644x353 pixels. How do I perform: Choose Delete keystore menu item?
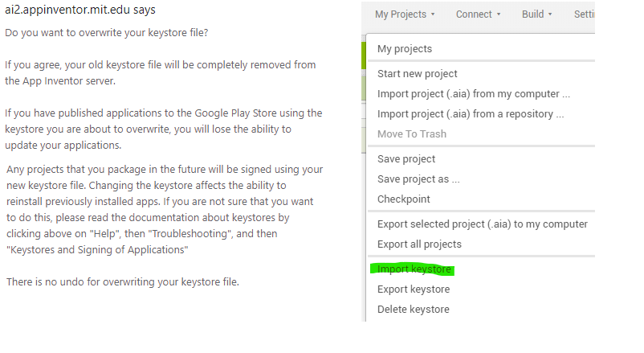coord(414,310)
